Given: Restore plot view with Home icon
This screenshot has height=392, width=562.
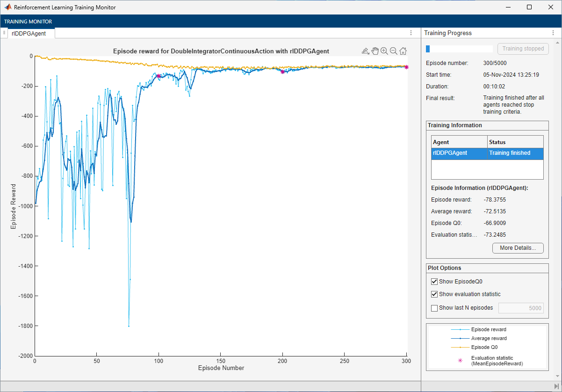Looking at the screenshot, I should [x=403, y=51].
